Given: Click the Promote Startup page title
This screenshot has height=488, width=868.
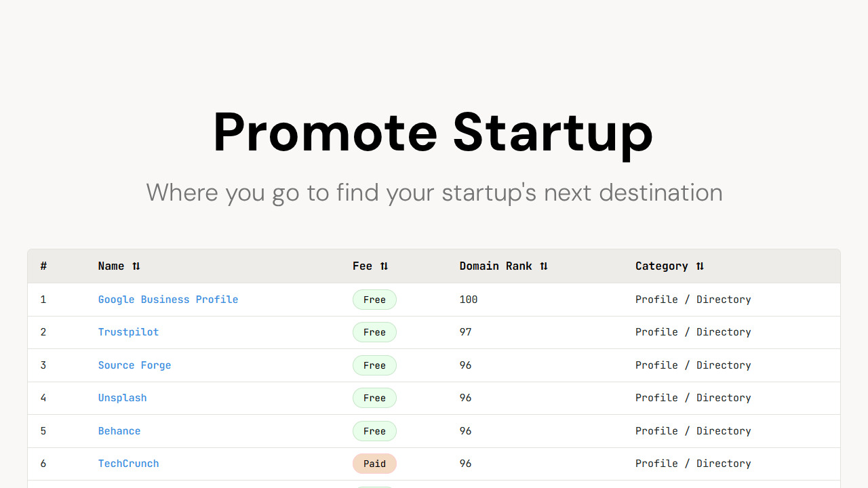Looking at the screenshot, I should tap(433, 134).
